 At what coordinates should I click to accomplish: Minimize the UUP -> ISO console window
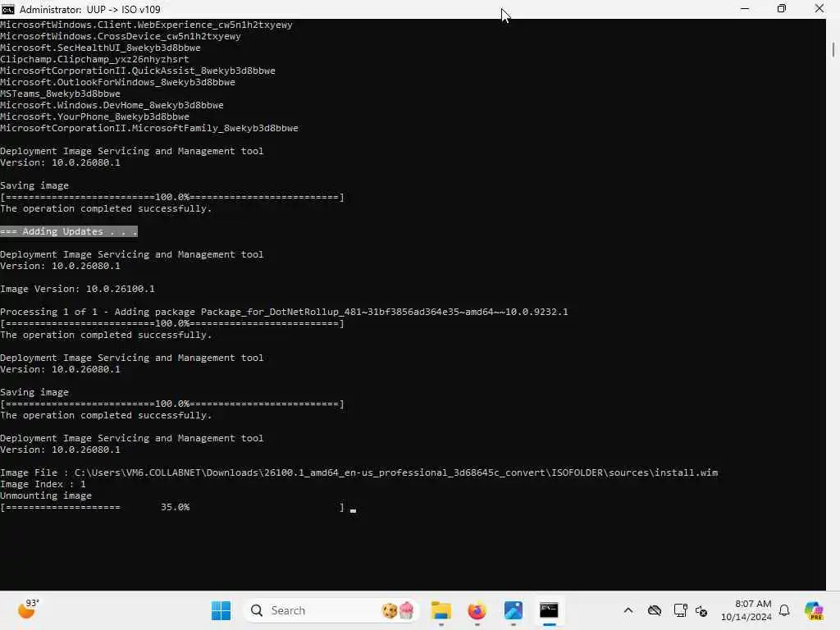pos(745,9)
